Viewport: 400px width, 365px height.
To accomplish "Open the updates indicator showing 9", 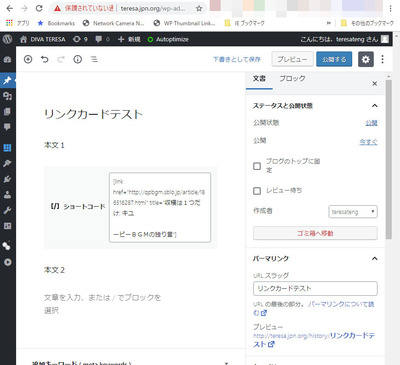I will [80, 39].
